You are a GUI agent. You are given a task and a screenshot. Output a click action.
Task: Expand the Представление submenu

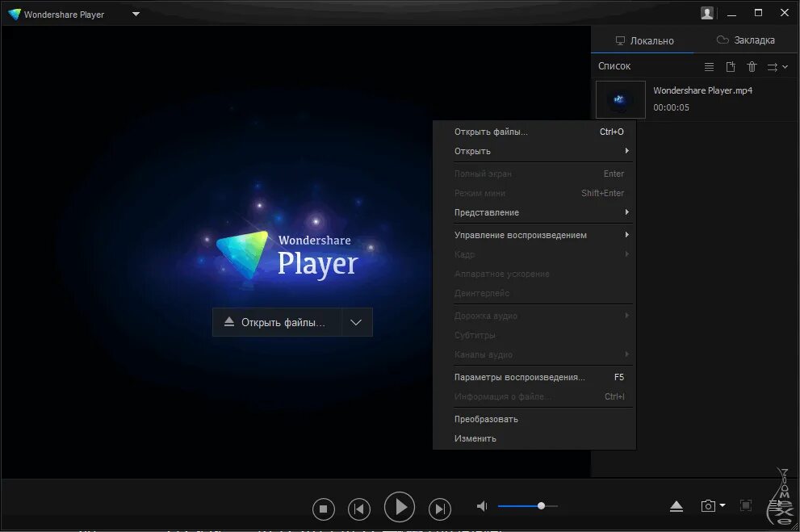pos(534,212)
